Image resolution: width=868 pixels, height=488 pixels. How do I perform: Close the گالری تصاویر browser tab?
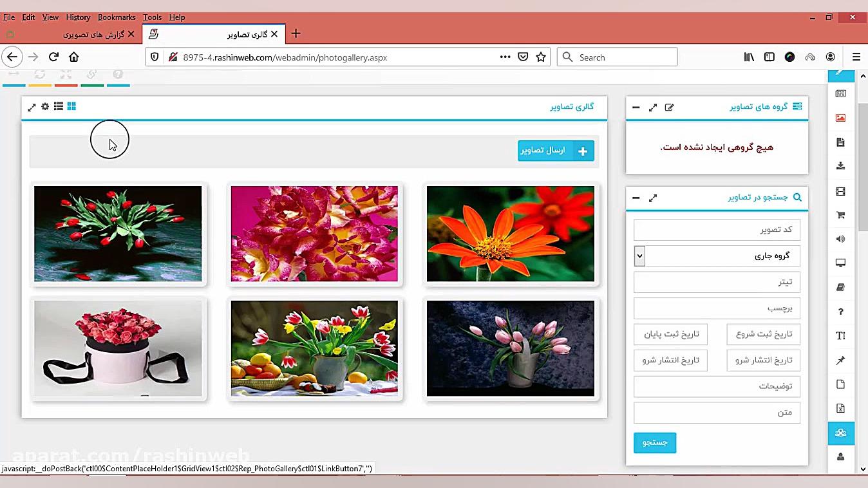coord(274,34)
